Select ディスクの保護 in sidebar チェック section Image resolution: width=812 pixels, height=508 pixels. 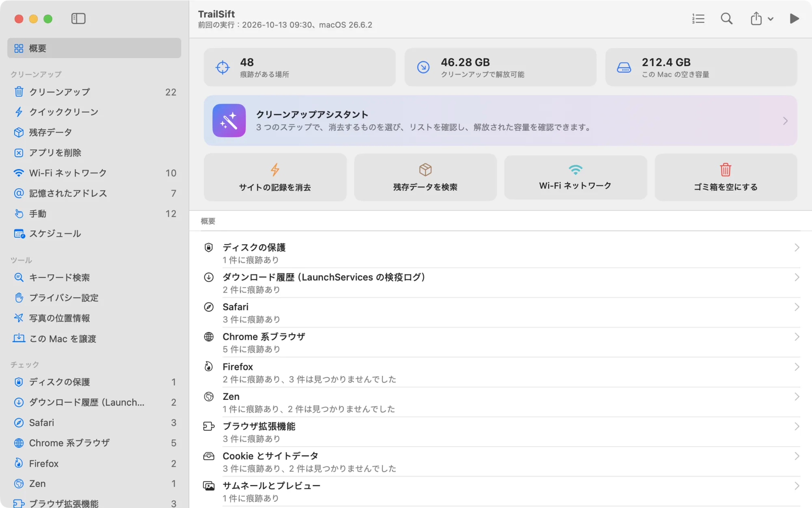94,382
